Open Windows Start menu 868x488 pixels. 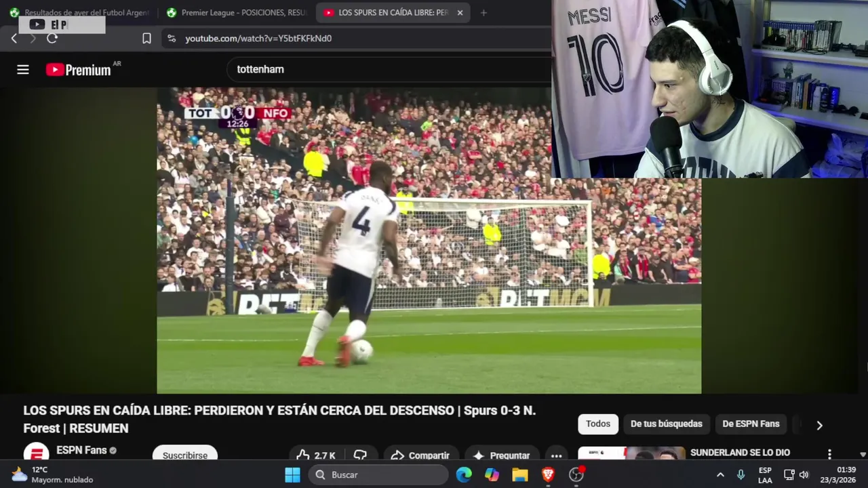tap(292, 474)
